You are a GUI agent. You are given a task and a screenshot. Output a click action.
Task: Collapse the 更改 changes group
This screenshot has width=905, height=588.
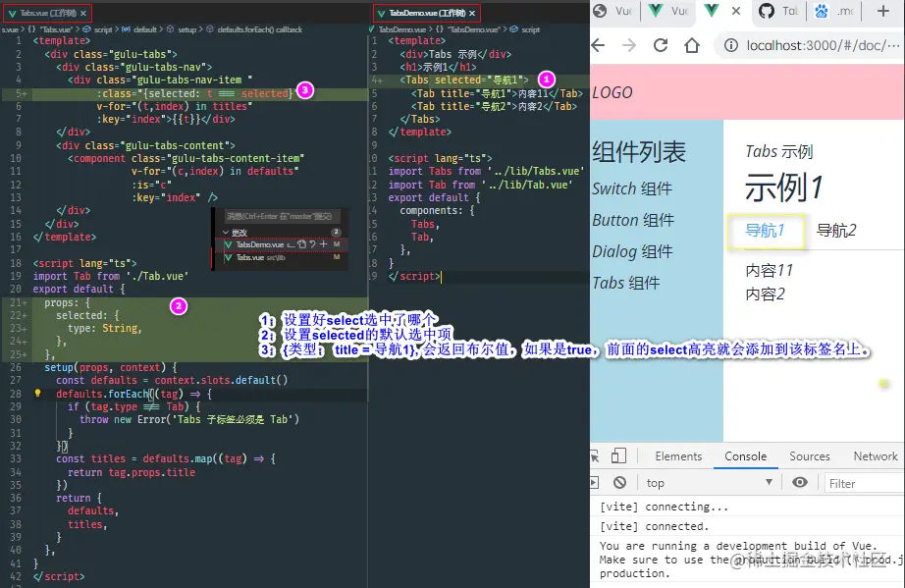pos(226,232)
